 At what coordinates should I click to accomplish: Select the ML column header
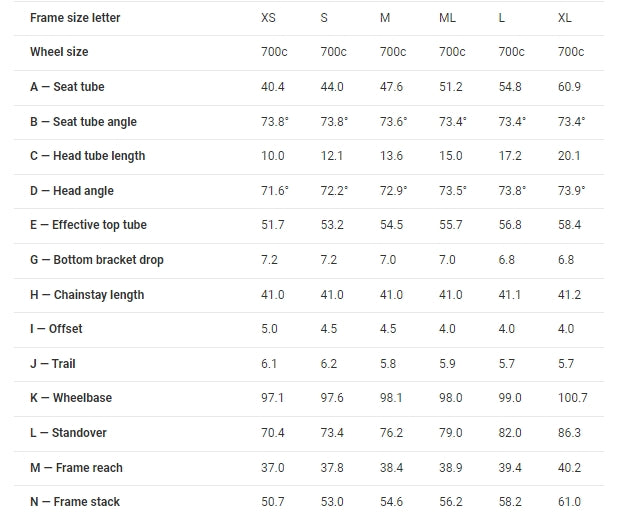448,18
